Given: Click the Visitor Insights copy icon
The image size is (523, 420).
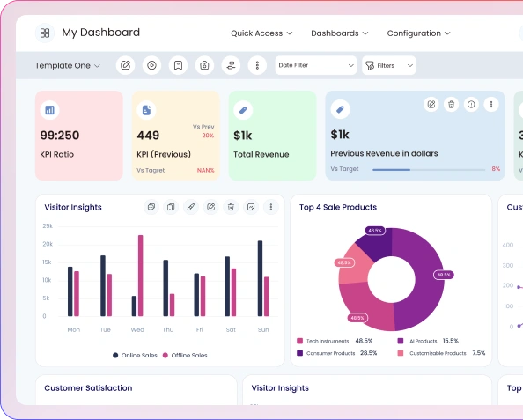Looking at the screenshot, I should (x=171, y=207).
